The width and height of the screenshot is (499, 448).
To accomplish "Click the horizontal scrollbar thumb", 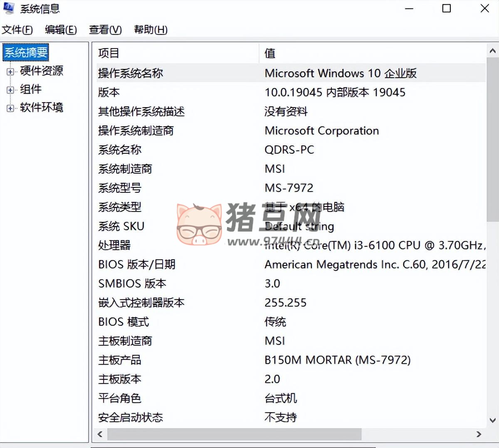I will click(x=234, y=434).
